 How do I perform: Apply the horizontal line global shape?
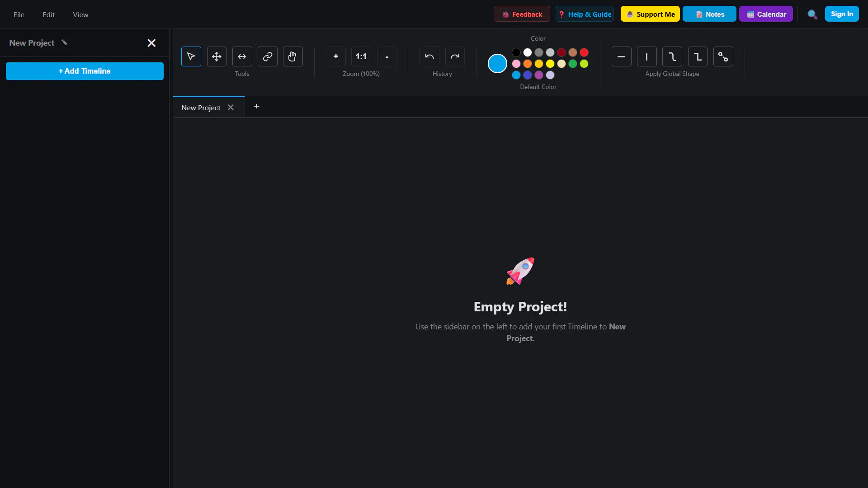[x=622, y=56]
